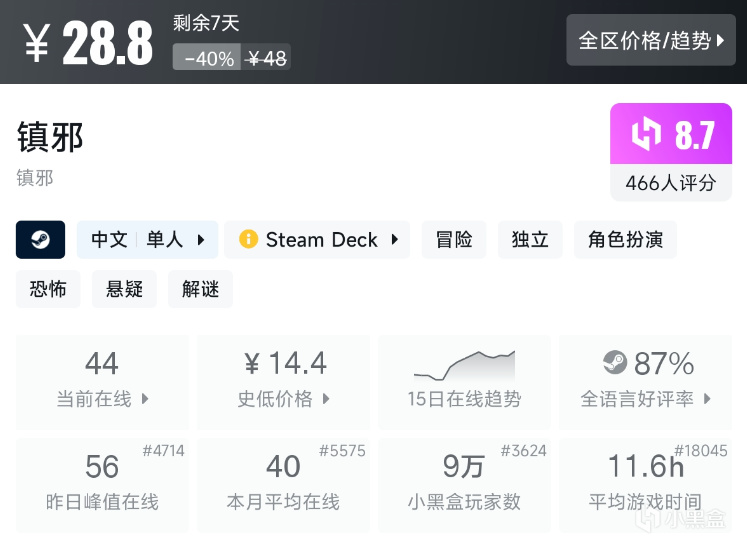Image resolution: width=747 pixels, height=546 pixels.
Task: Select the 解谜 genre tag
Action: tap(200, 289)
